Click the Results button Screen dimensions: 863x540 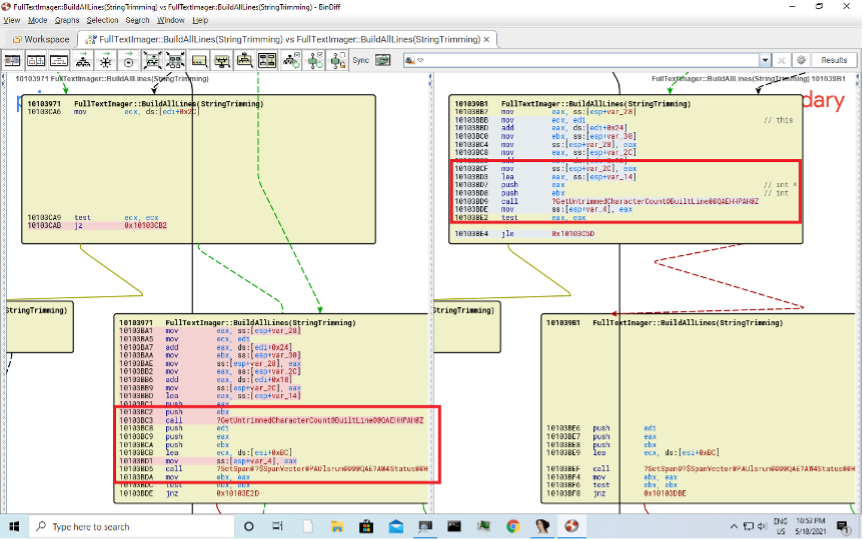coord(834,60)
